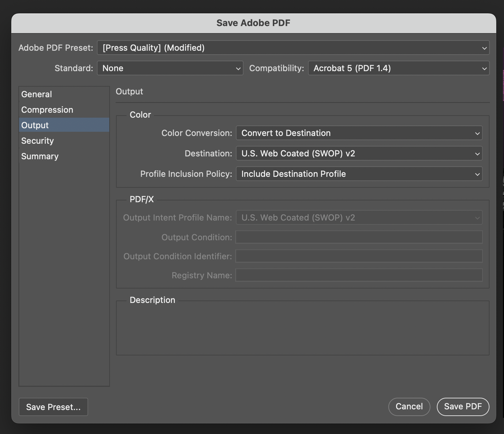View the Summary panel

pos(40,156)
